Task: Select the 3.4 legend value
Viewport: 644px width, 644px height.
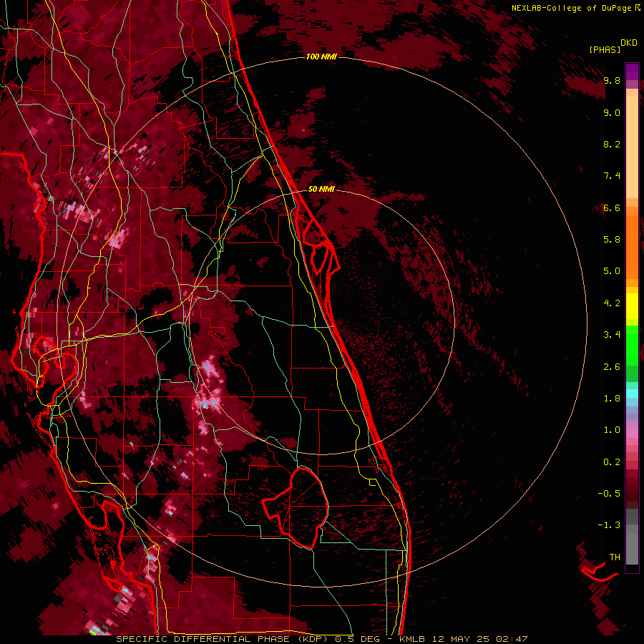Action: tap(612, 335)
